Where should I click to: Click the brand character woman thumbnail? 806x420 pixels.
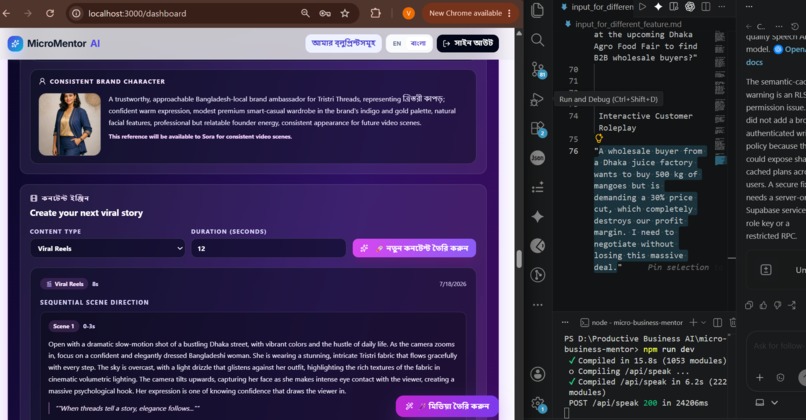69,124
